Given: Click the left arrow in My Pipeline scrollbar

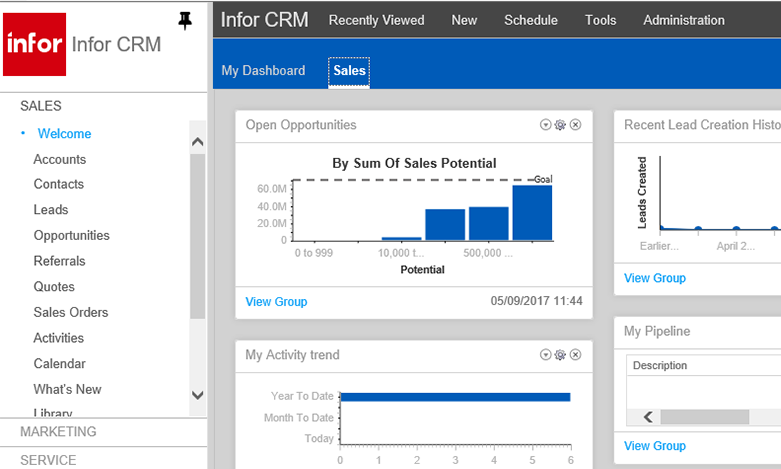Looking at the screenshot, I should coord(648,417).
